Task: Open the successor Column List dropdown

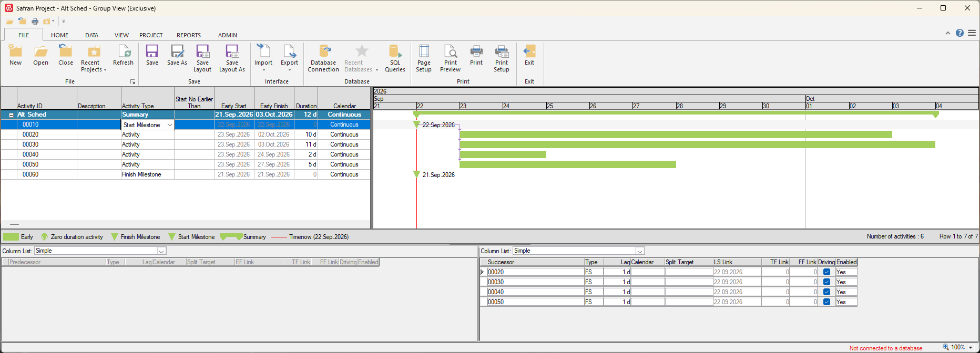Action: click(x=640, y=251)
